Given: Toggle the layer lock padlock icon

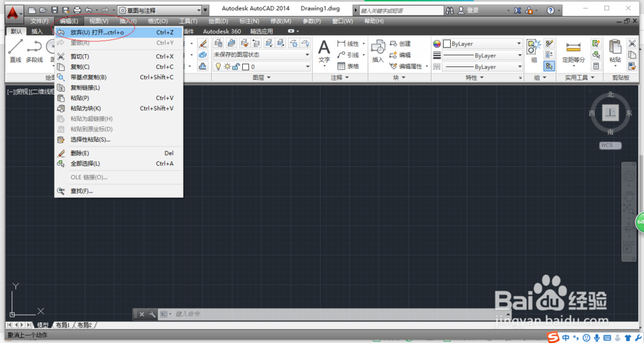Looking at the screenshot, I should tap(236, 66).
